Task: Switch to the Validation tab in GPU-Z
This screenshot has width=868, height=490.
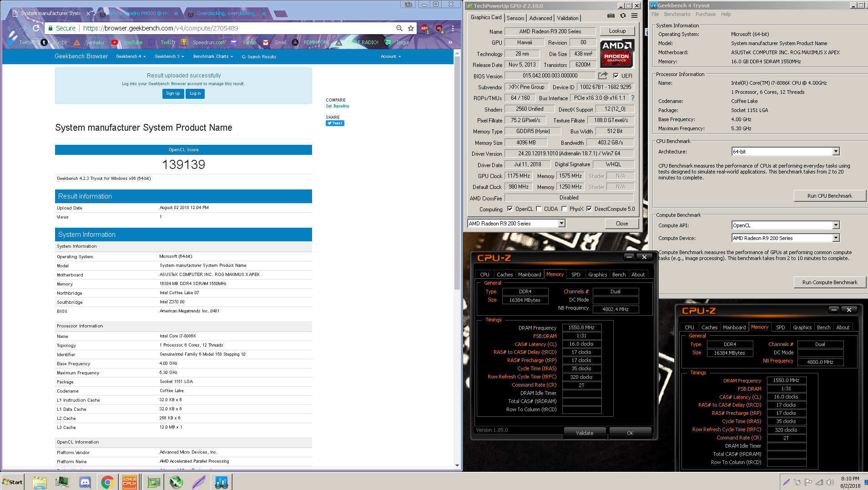Action: coord(568,18)
